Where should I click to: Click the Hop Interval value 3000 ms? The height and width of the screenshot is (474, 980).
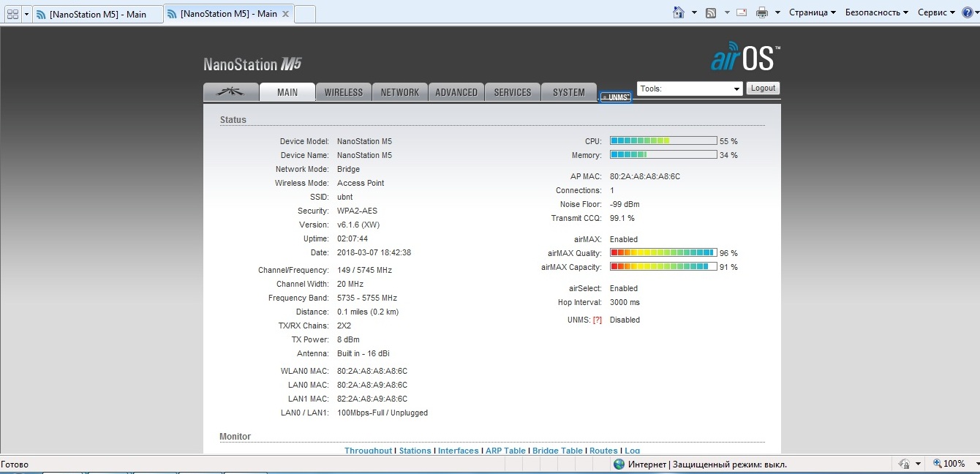coord(625,302)
